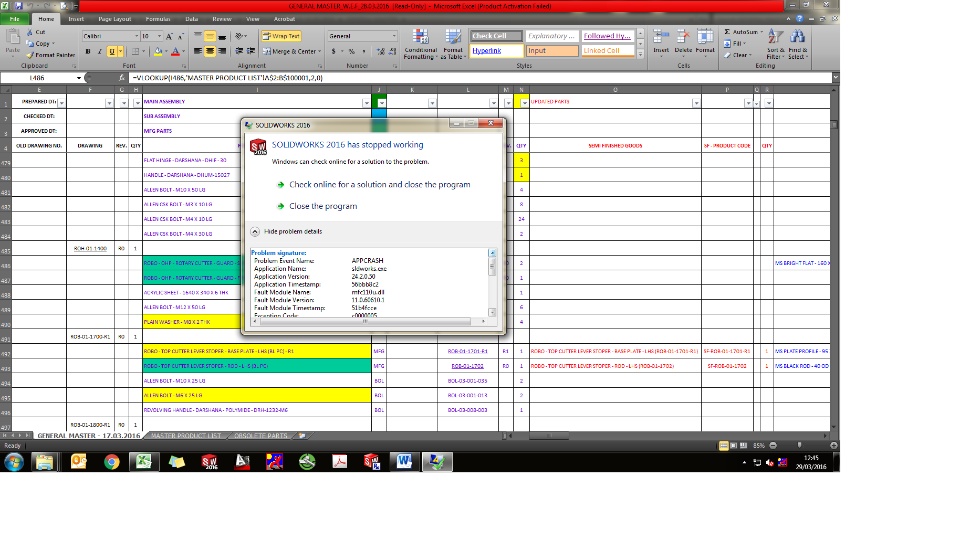Click the Increase Font Size icon
Viewport: 960px width, 540px height.
[170, 36]
